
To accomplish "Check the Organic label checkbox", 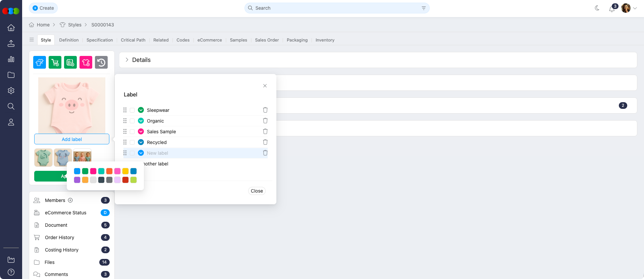I will click(132, 121).
